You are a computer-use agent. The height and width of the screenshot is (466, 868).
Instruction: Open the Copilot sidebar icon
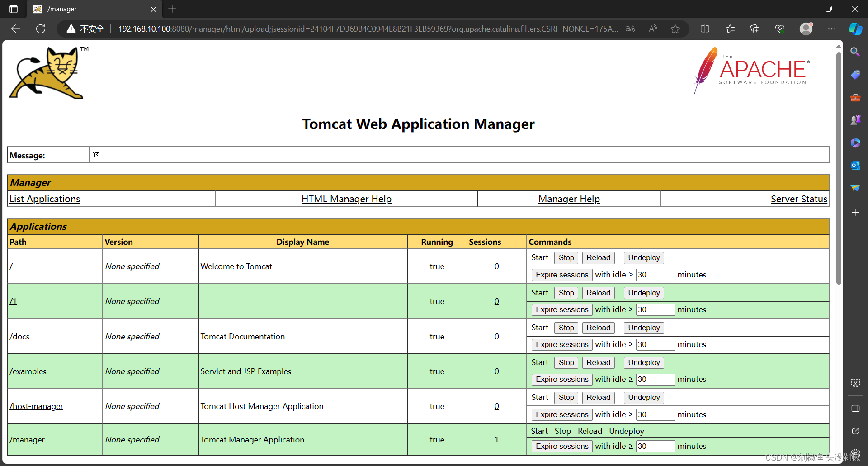(855, 29)
